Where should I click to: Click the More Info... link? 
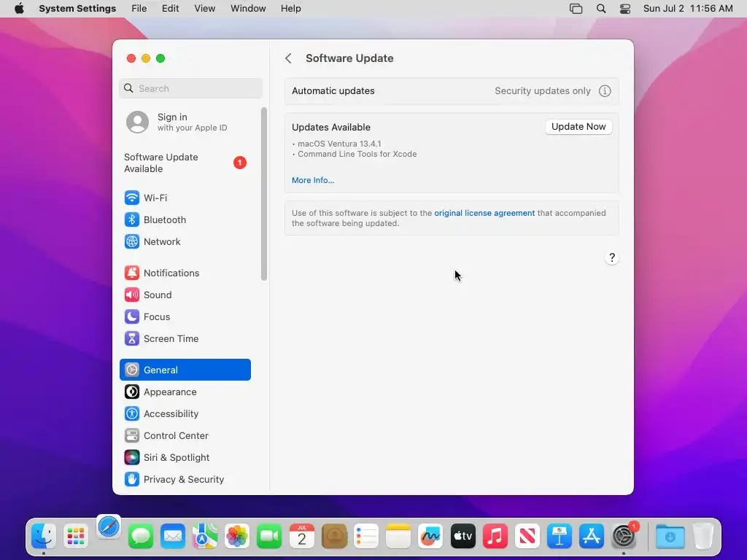[313, 180]
